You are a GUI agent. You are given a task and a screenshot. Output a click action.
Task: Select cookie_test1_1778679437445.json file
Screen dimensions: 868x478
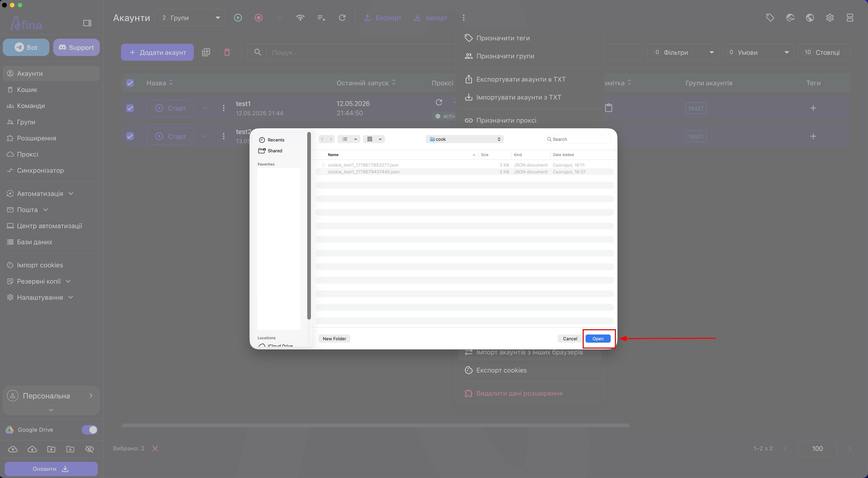(x=465, y=172)
